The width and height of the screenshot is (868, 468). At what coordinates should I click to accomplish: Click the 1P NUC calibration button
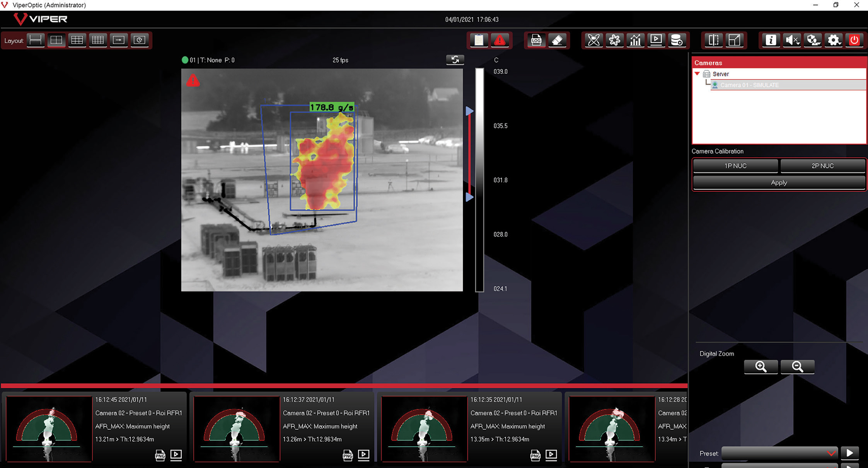(x=735, y=166)
